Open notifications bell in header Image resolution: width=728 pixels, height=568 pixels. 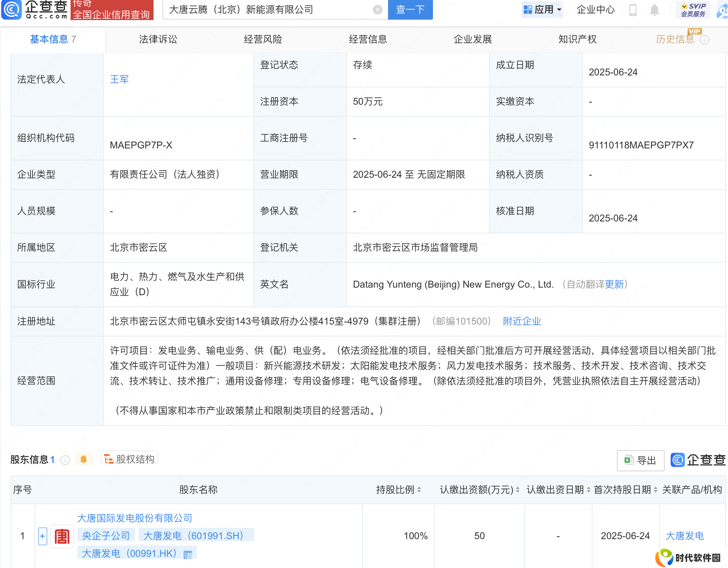655,10
